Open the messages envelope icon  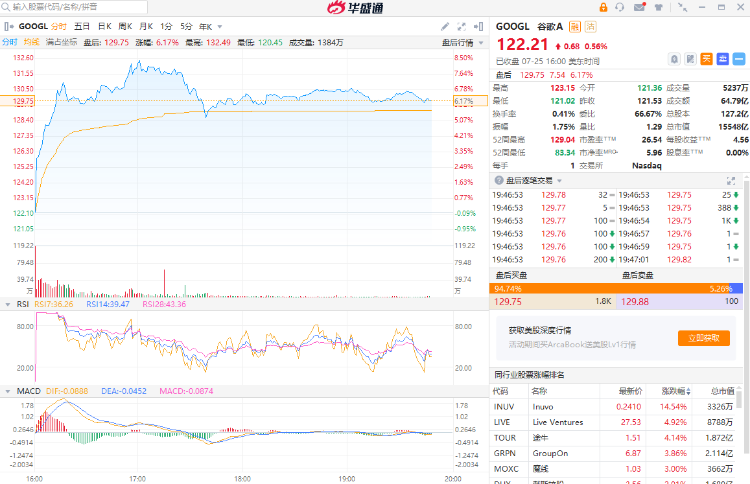click(641, 7)
